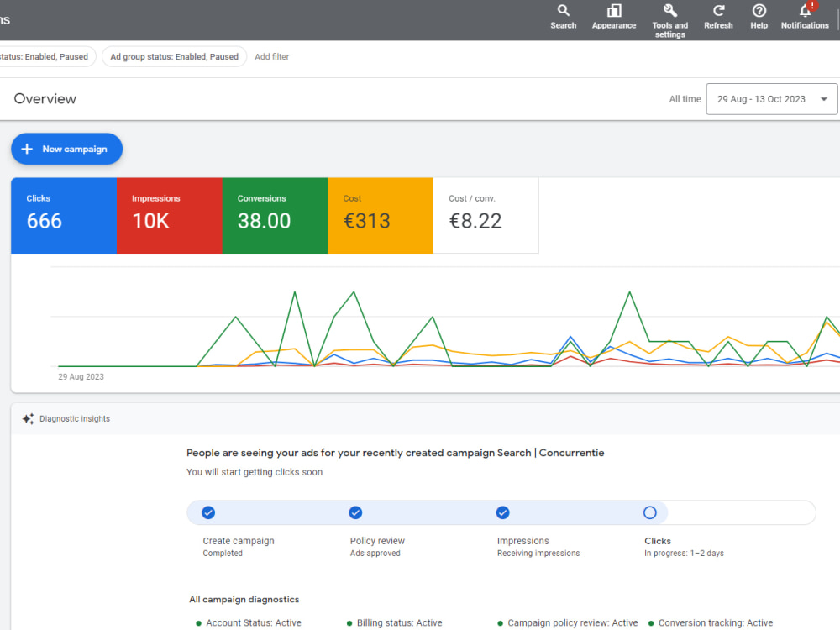840x630 pixels.
Task: Expand the Campaign status Enabled Paused filter
Action: (45, 56)
